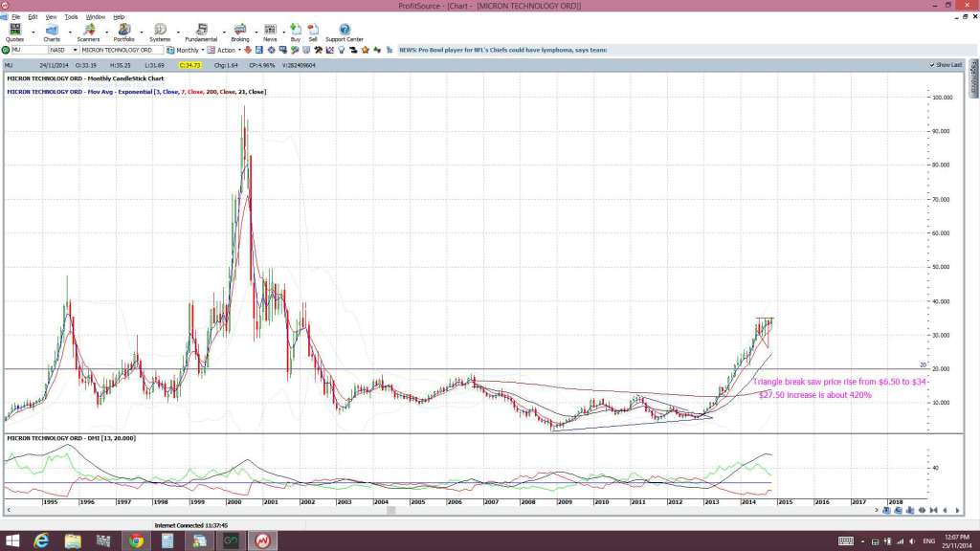This screenshot has height=551, width=980.
Task: Expand the dropdown arrow beside Systems
Action: [x=177, y=32]
